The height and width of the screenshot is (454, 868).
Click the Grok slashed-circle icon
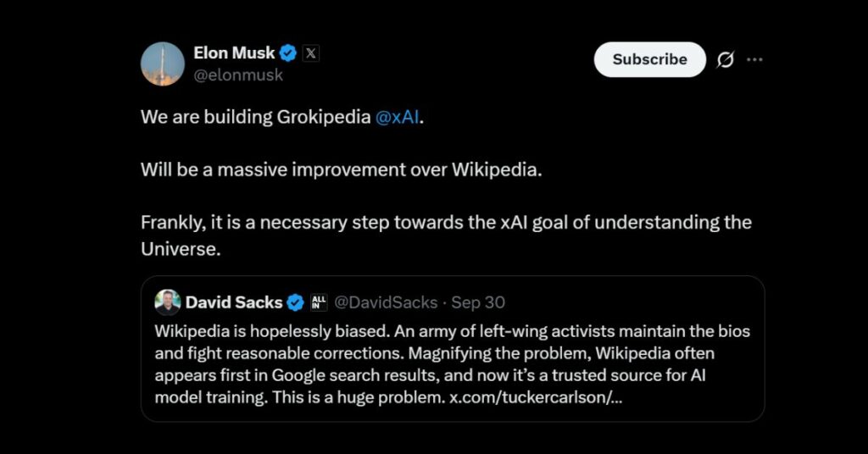(x=726, y=59)
